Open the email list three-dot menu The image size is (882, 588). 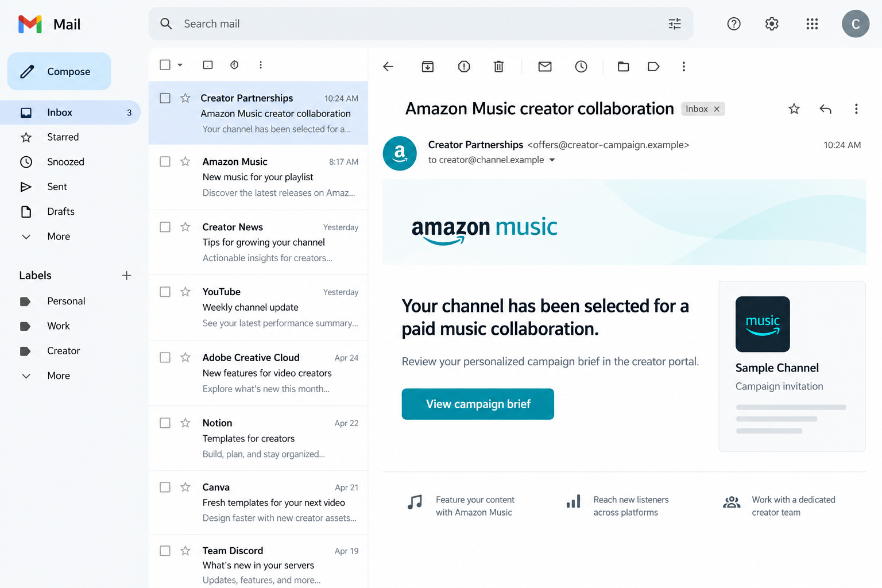[261, 65]
